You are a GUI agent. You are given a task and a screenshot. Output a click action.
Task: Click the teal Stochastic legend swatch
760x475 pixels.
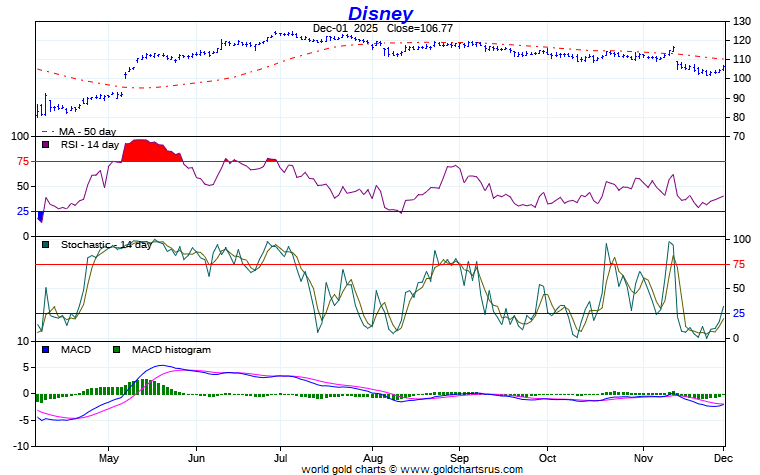(x=46, y=244)
